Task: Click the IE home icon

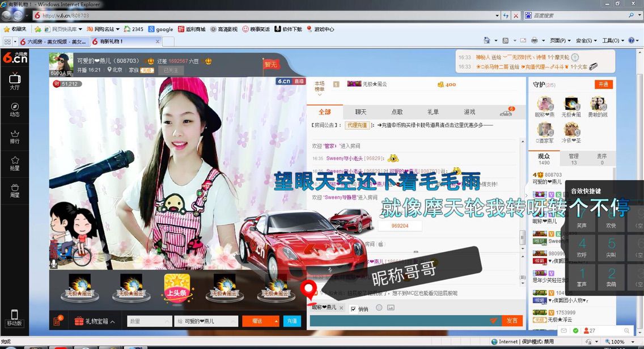Action: (487, 40)
